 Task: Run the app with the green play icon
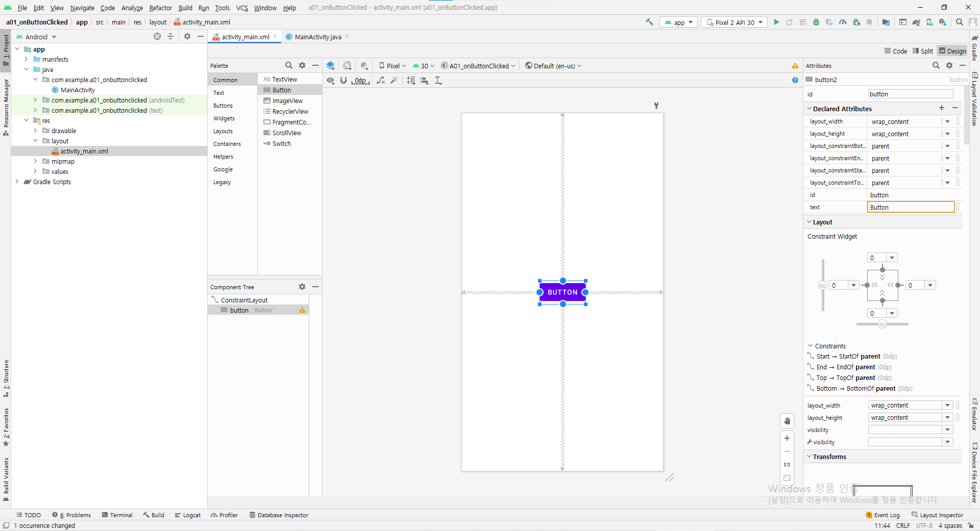[x=776, y=22]
